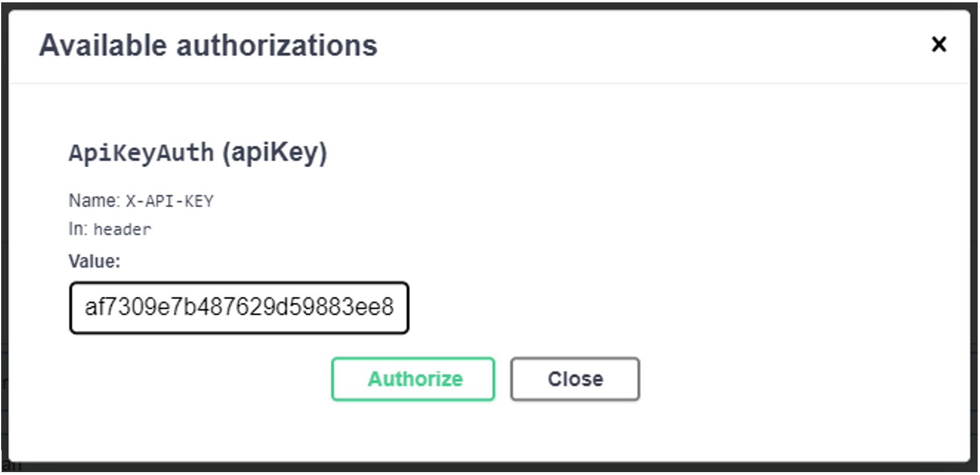Click the Available authorizations title
This screenshot has width=980, height=475.
(x=208, y=45)
